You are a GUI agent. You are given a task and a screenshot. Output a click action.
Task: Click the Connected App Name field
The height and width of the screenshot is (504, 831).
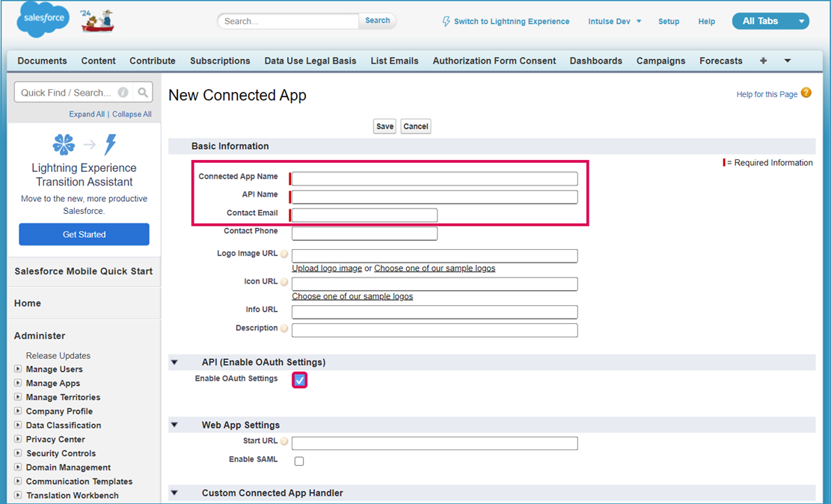(x=435, y=179)
